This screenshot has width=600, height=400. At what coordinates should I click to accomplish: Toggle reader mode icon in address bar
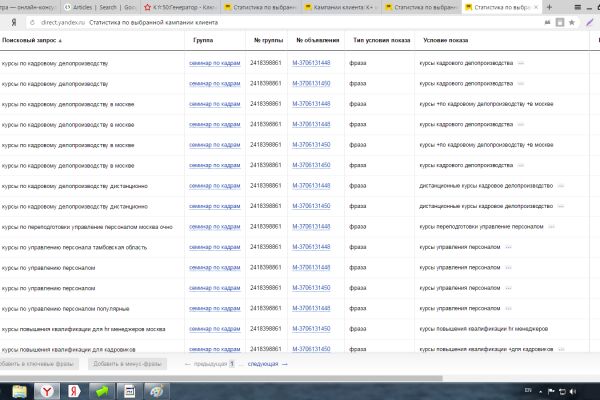(547, 23)
